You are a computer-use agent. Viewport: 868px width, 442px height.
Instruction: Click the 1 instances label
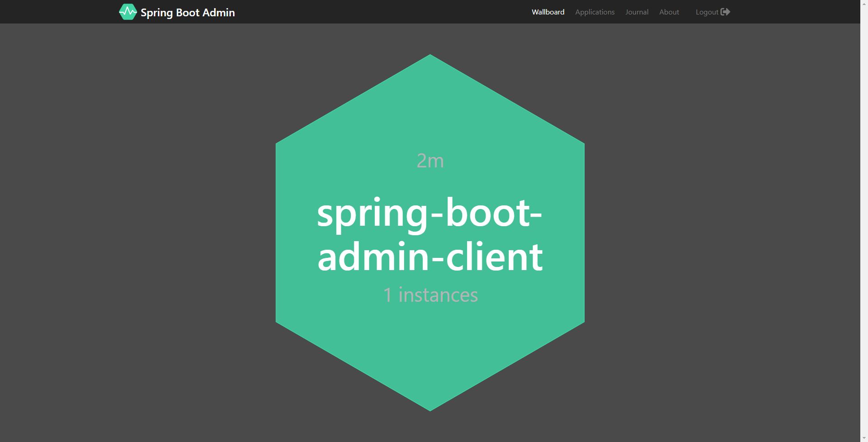tap(430, 295)
